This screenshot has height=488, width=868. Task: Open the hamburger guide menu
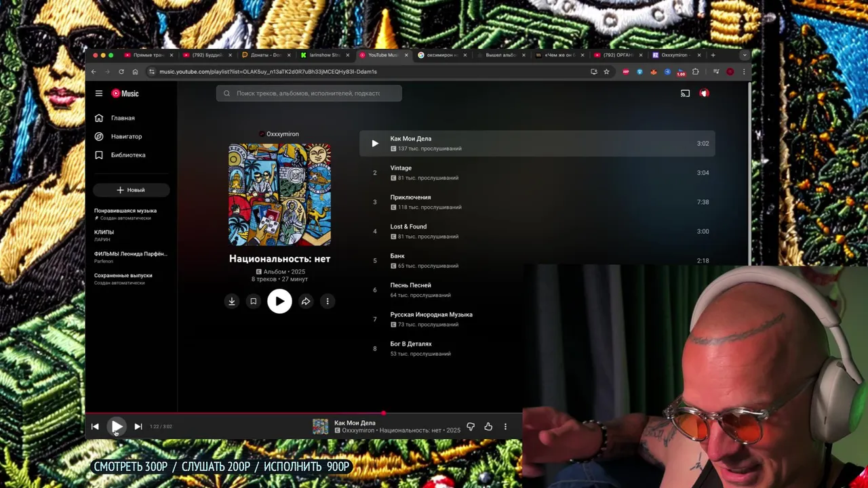(99, 94)
